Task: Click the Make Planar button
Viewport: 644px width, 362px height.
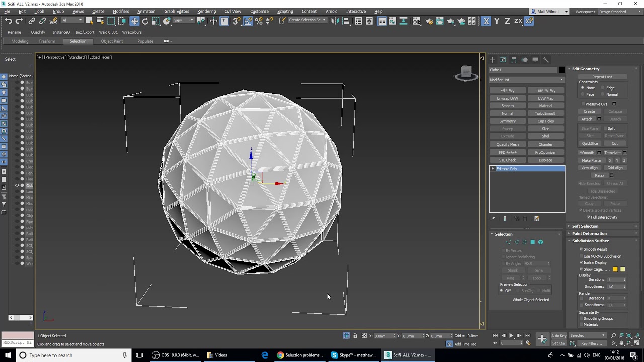Action: click(x=592, y=160)
